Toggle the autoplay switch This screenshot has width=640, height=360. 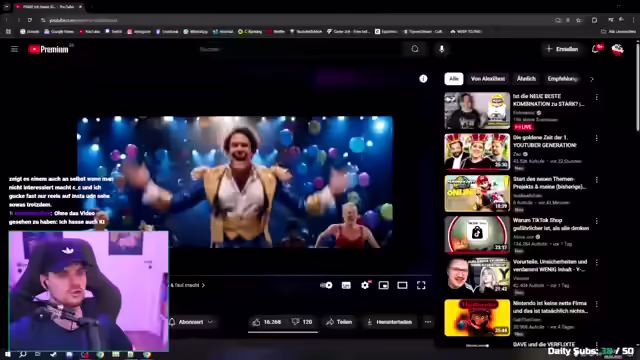click(326, 285)
